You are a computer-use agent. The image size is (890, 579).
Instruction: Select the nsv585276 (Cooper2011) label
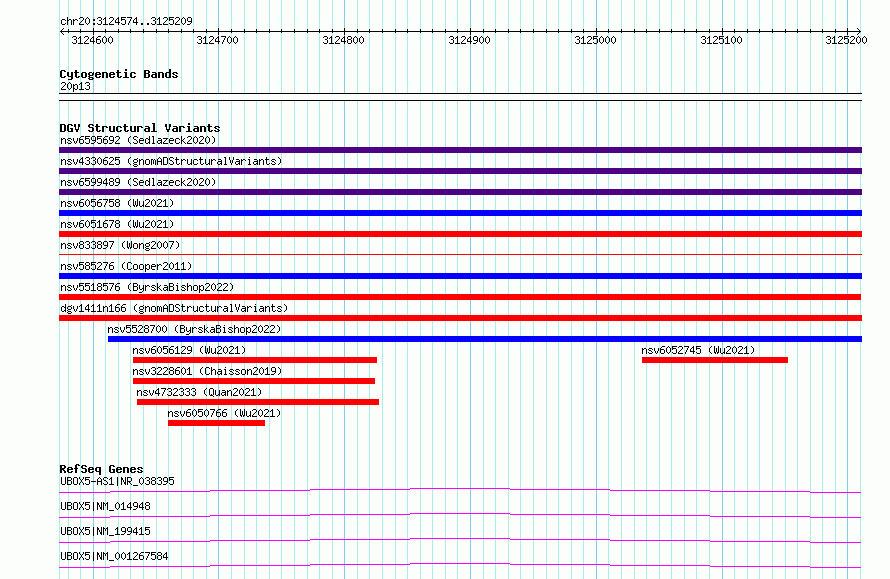(126, 266)
